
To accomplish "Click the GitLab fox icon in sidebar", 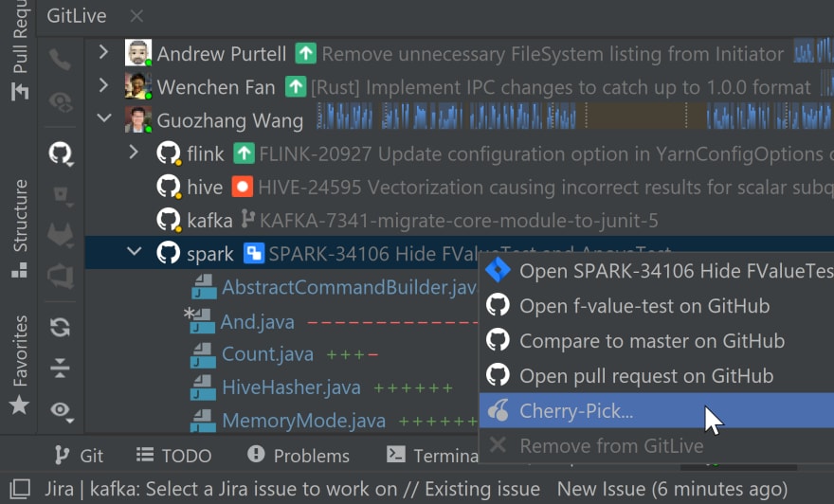I will click(60, 234).
